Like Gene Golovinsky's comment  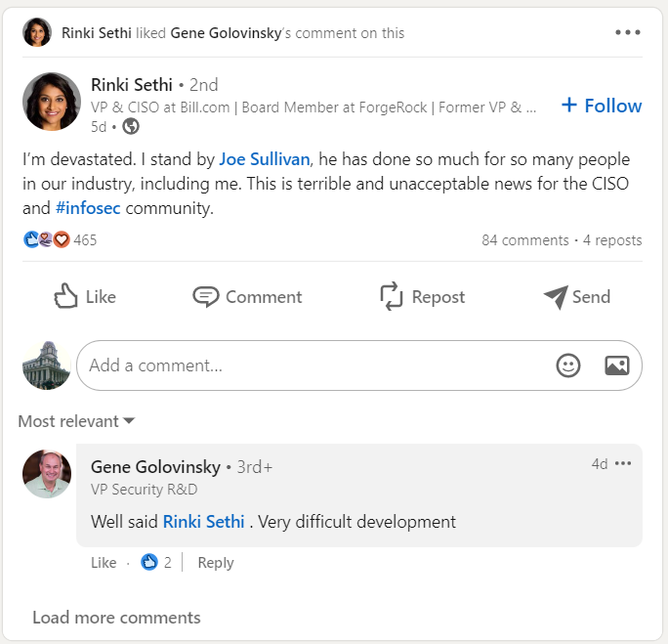tap(103, 563)
